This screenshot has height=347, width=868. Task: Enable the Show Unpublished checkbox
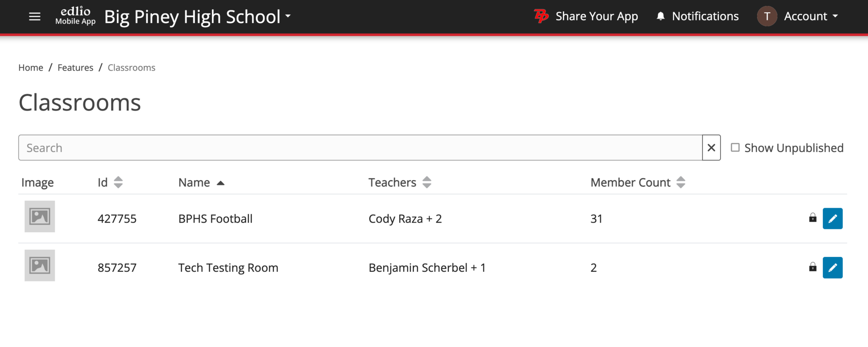pyautogui.click(x=736, y=147)
